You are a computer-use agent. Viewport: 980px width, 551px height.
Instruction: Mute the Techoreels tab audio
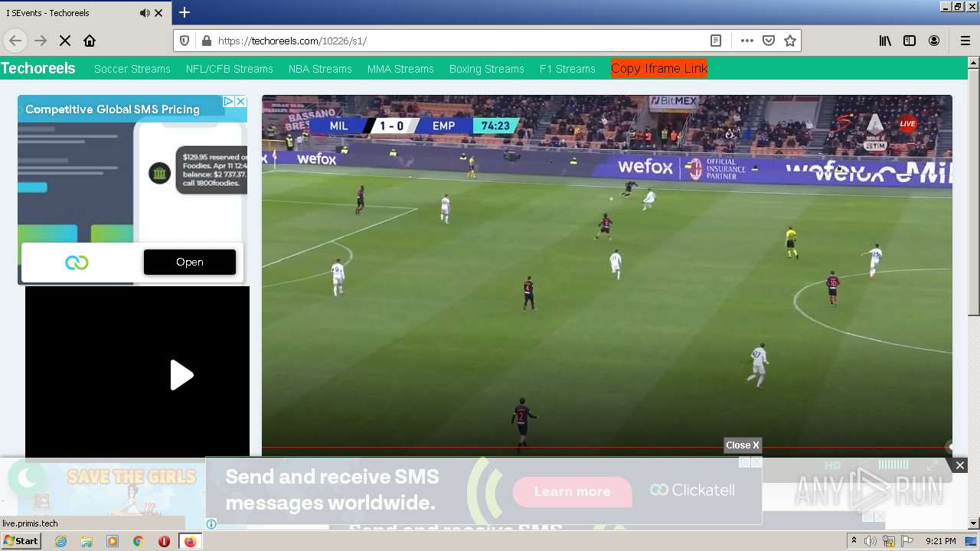145,13
